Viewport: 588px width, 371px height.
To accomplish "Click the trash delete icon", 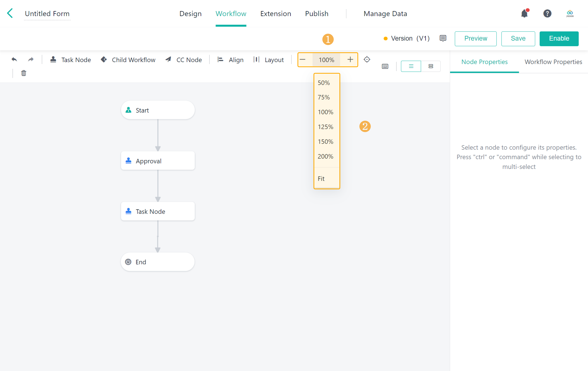I will point(24,73).
